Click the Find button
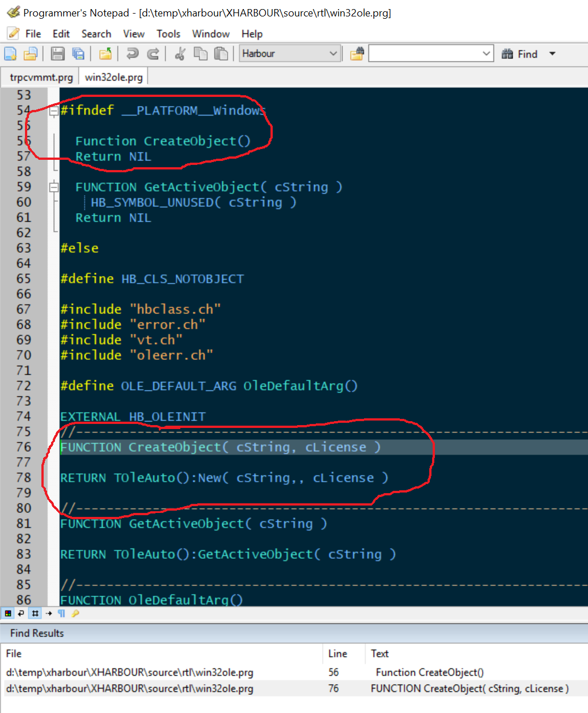The width and height of the screenshot is (588, 713). 520,54
